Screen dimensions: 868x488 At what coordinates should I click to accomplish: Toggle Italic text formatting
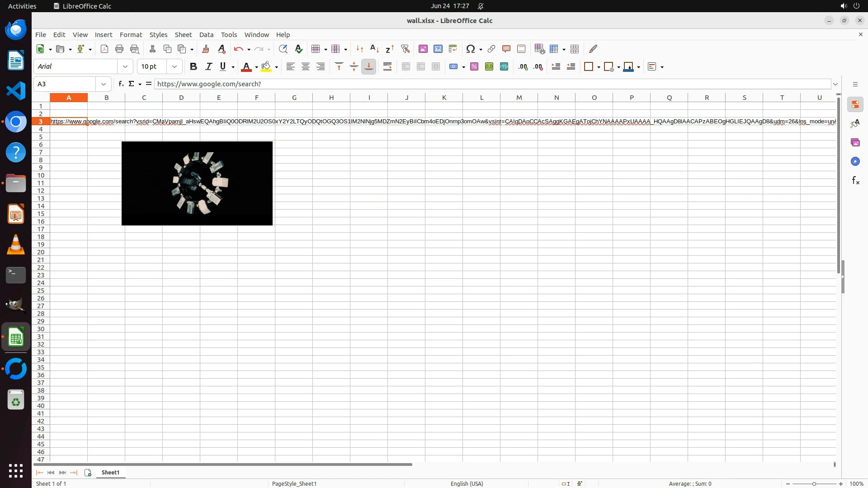tap(208, 66)
